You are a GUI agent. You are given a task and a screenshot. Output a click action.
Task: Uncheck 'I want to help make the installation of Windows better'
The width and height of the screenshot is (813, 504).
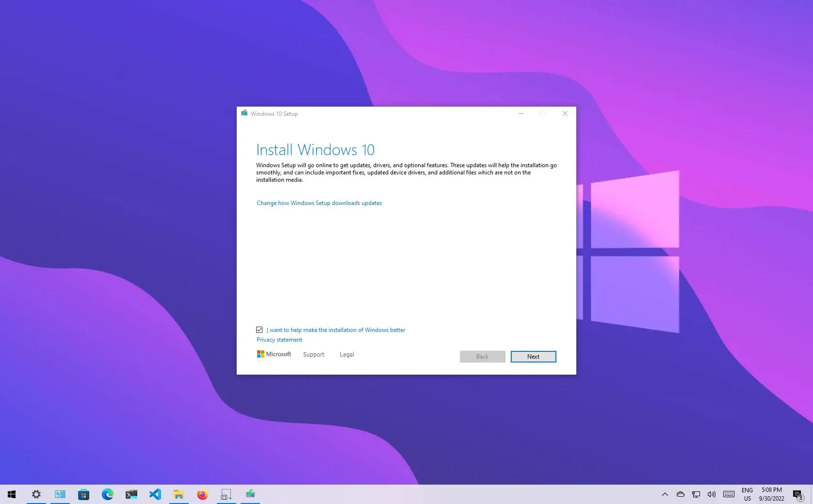tap(259, 330)
